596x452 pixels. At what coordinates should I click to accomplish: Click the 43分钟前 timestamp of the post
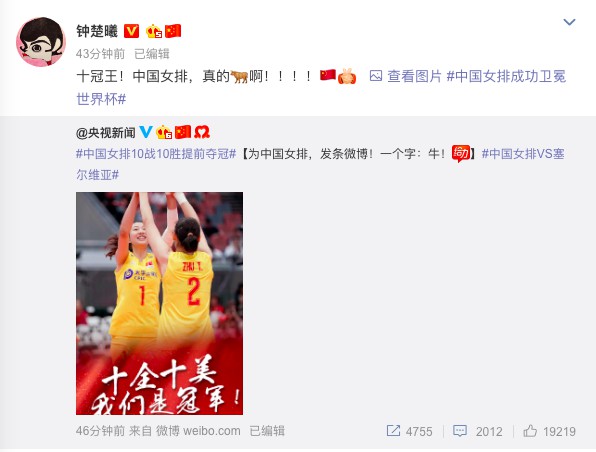(100, 54)
